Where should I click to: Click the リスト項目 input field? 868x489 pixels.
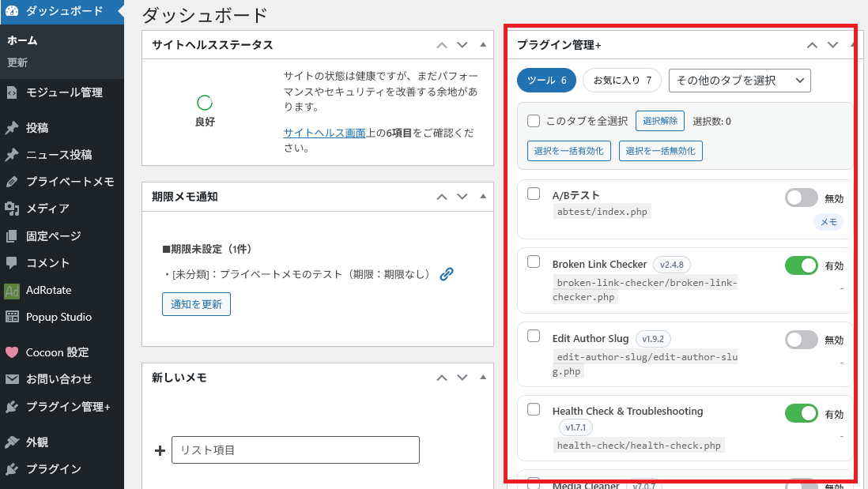coord(295,450)
